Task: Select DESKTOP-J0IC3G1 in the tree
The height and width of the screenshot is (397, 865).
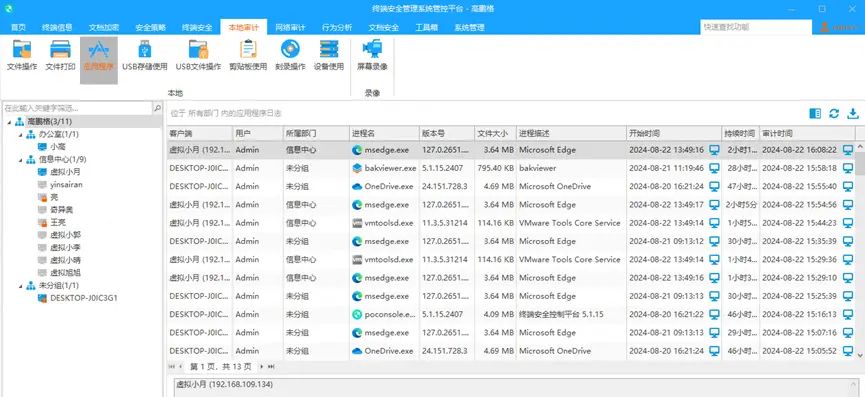Action: pos(83,298)
